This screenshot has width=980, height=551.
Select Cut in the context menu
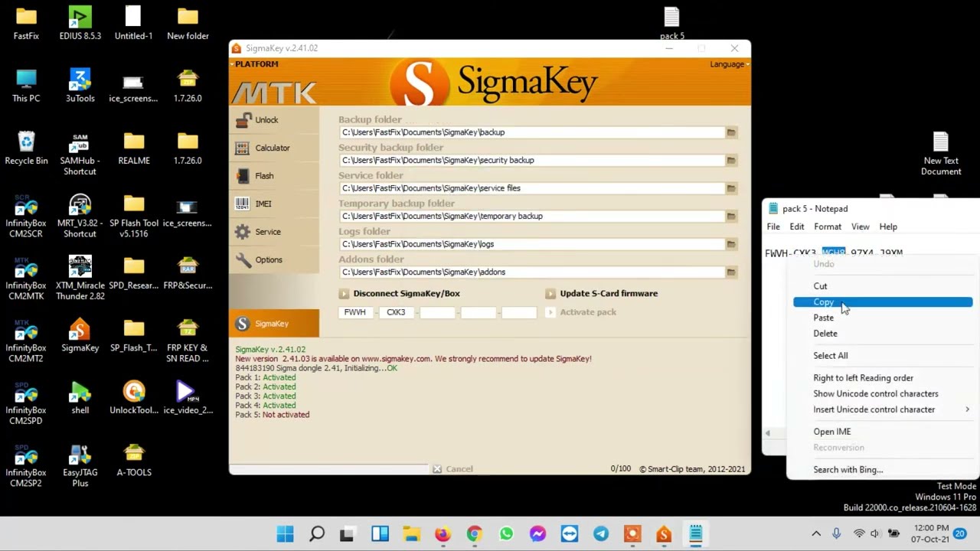tap(883, 286)
